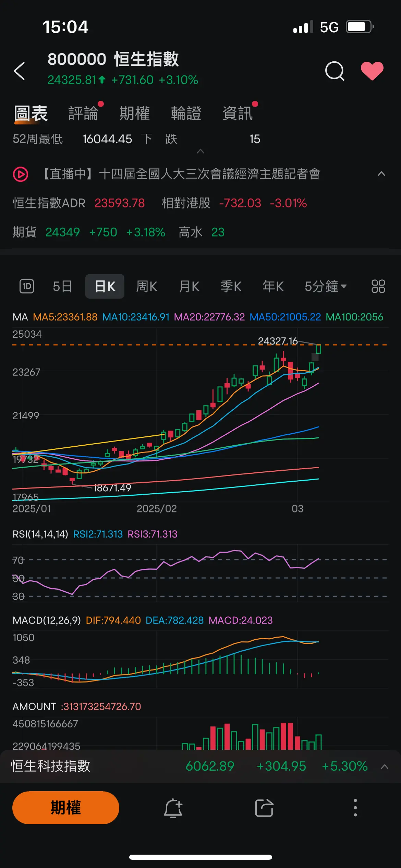
Task: Add a price alert with bell icon
Action: [173, 808]
